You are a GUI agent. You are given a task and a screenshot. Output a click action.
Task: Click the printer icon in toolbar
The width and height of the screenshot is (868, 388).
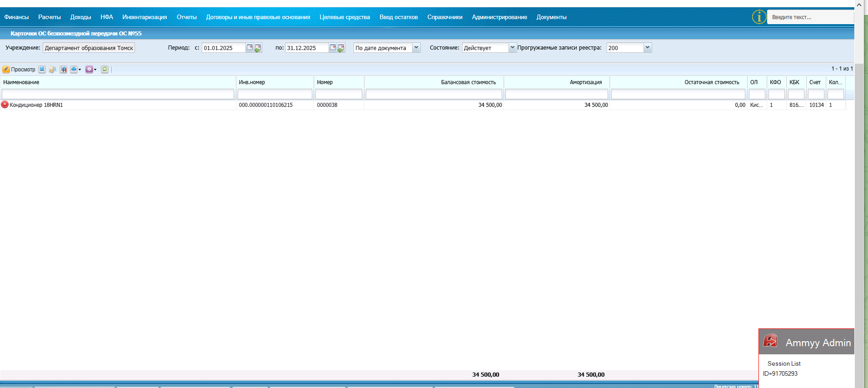click(74, 69)
